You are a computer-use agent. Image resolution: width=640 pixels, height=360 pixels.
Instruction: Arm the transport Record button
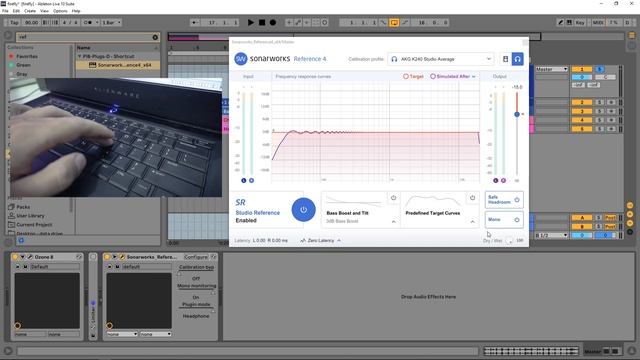[273, 22]
